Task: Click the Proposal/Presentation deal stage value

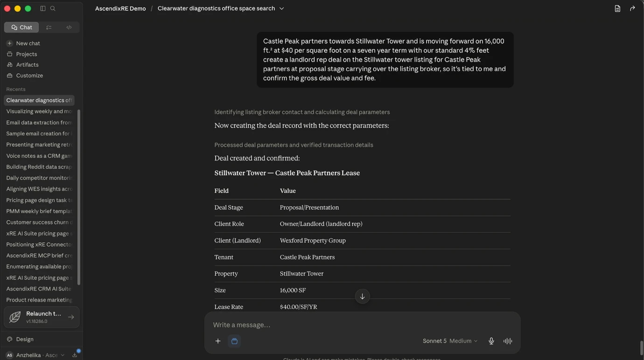Action: pyautogui.click(x=309, y=208)
